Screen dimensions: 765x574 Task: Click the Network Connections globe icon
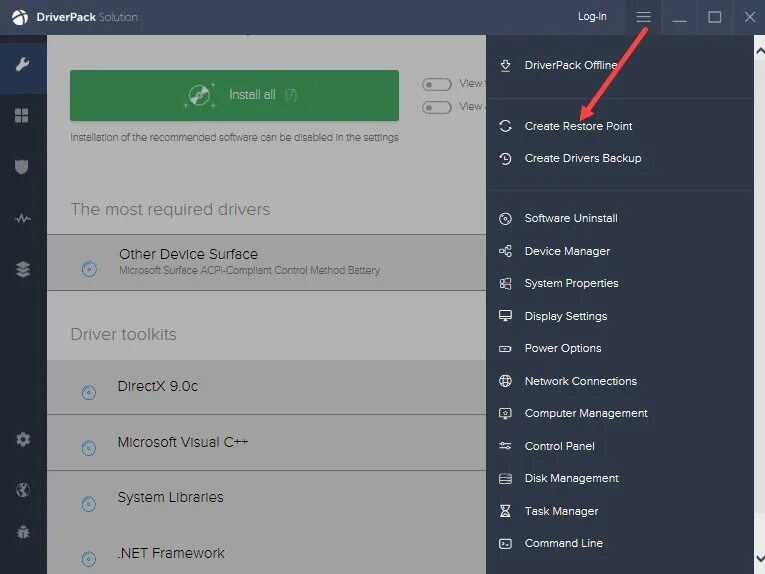click(x=505, y=381)
